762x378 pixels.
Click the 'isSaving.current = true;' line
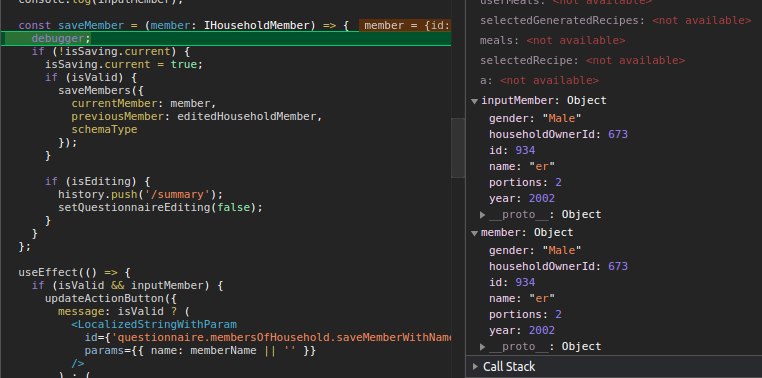click(x=124, y=64)
